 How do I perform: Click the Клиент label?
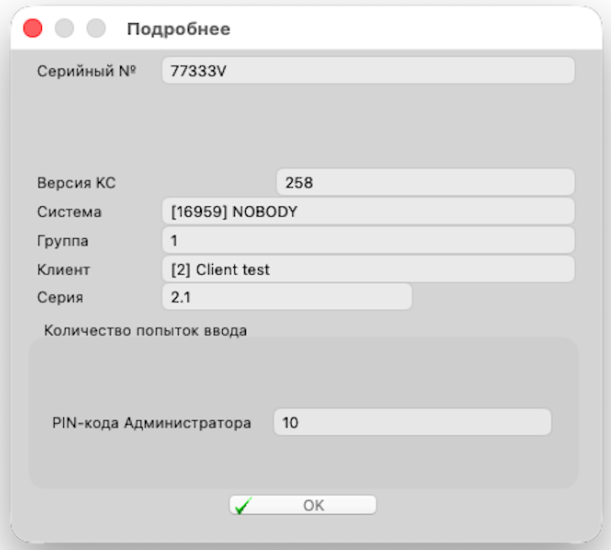[64, 270]
